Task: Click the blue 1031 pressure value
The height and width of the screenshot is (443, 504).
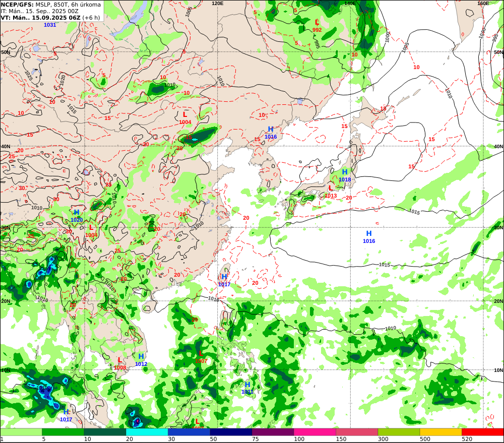Action: 50,25
